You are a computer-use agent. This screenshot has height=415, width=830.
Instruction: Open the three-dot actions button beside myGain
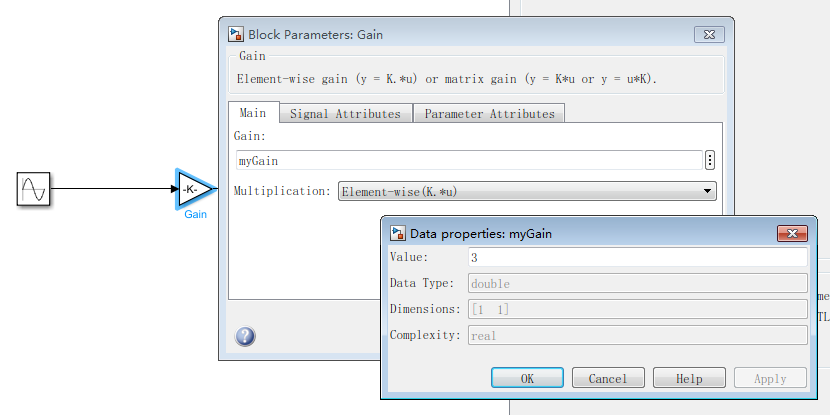coord(710,160)
